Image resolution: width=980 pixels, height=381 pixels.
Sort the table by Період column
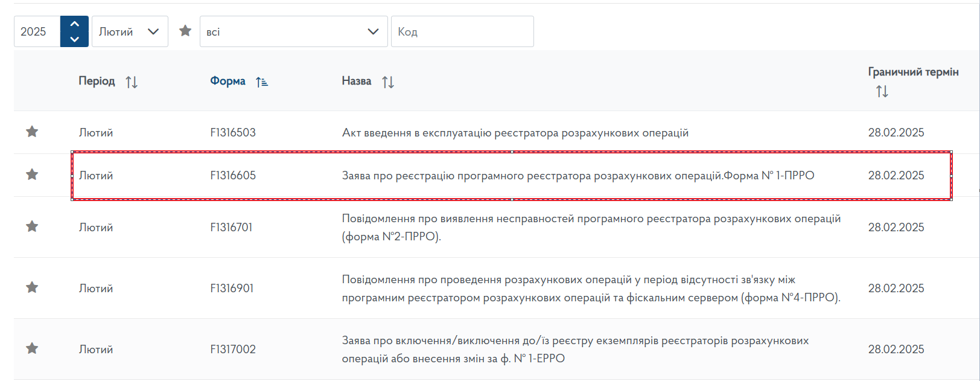(132, 82)
